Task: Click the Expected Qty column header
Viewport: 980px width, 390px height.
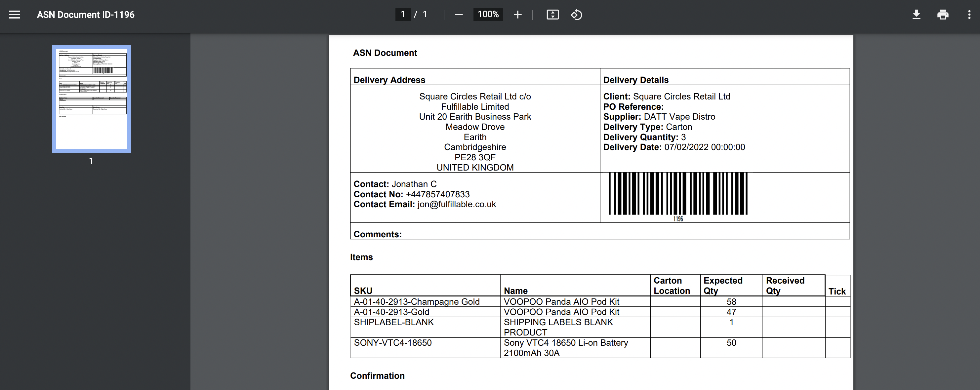Action: pyautogui.click(x=723, y=286)
